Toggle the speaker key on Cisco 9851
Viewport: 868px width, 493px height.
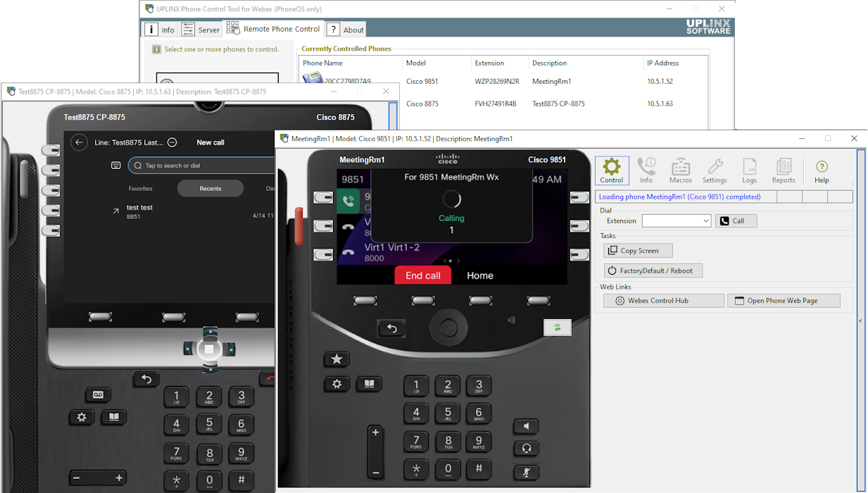pos(526,426)
